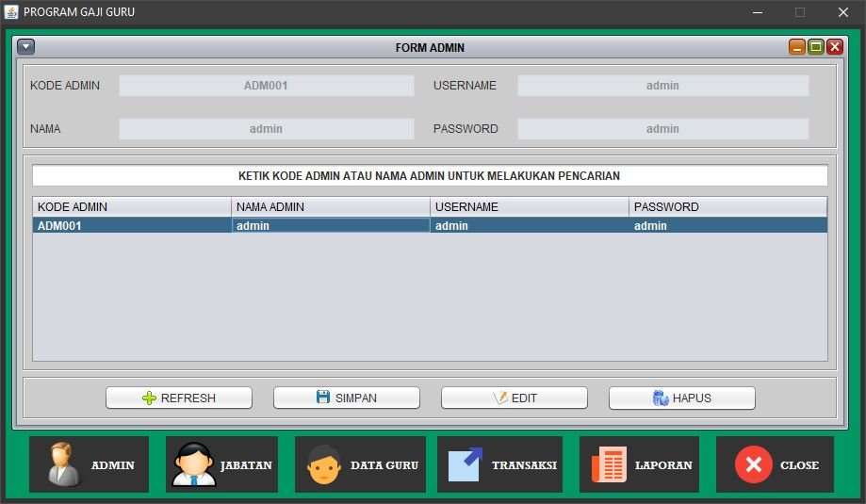Open the Laporan report icon
Screen dimensions: 866x504
639,464
